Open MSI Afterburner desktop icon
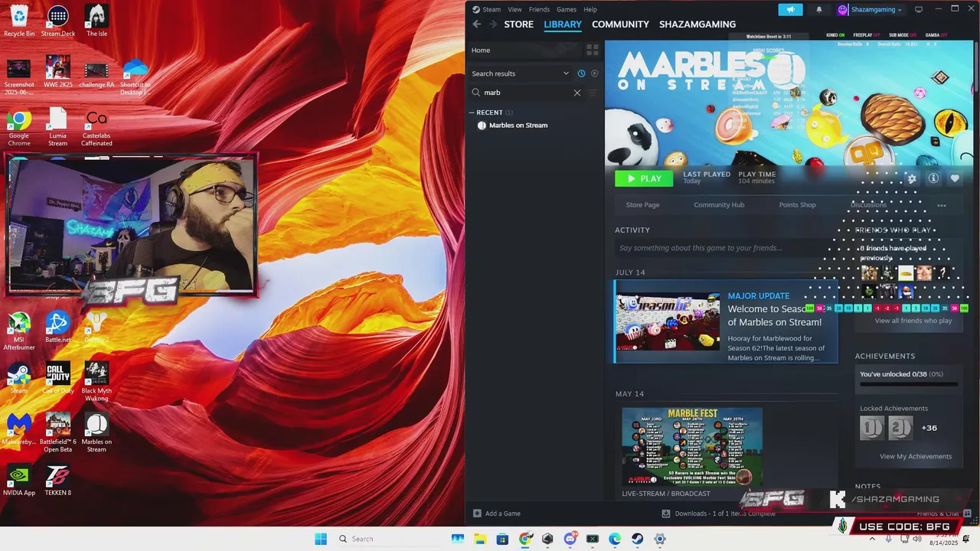The height and width of the screenshot is (551, 980). tap(19, 331)
